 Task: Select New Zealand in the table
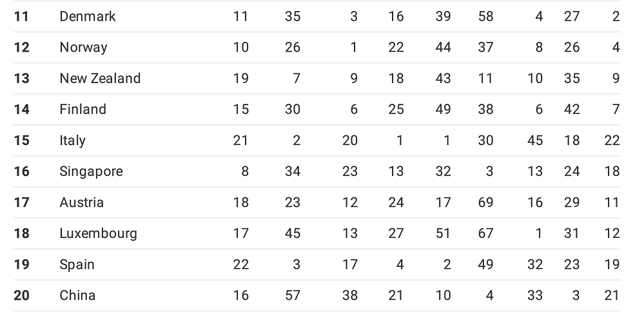(100, 78)
